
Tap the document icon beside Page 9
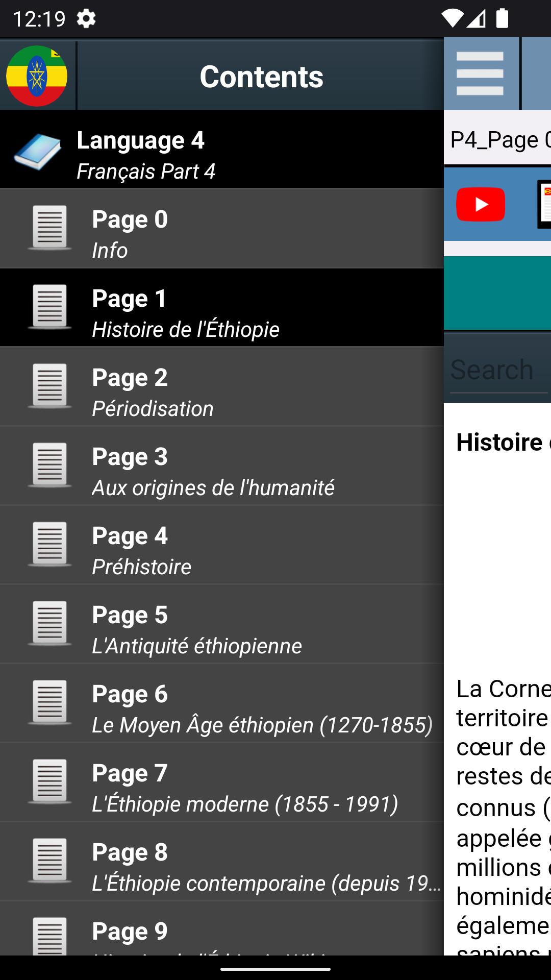(x=49, y=936)
